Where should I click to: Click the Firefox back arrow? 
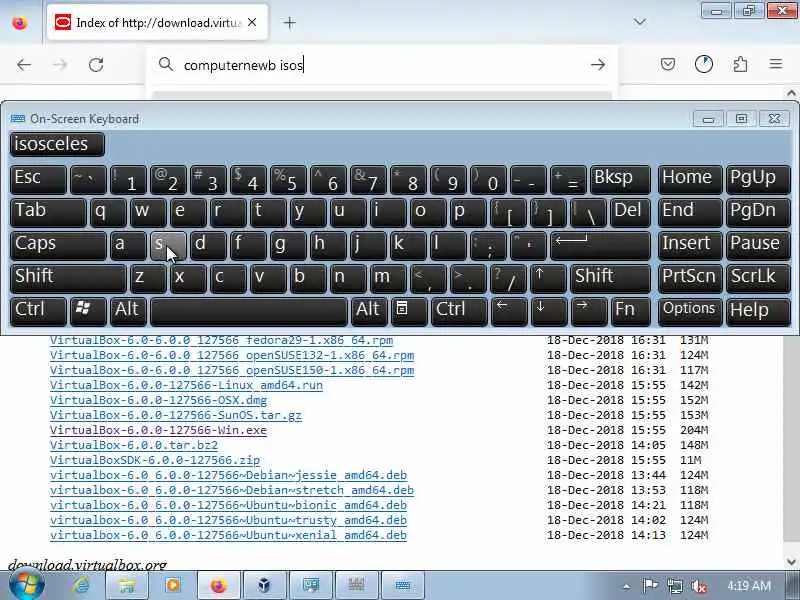24,65
